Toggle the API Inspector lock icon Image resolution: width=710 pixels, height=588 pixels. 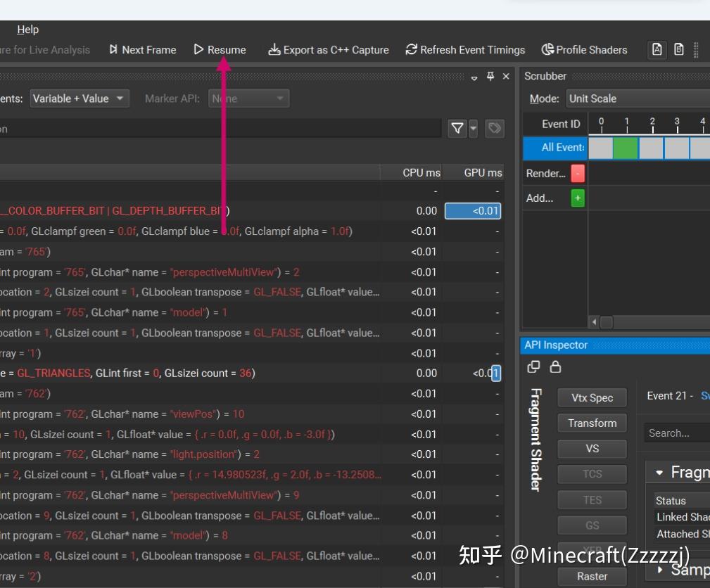tap(555, 366)
